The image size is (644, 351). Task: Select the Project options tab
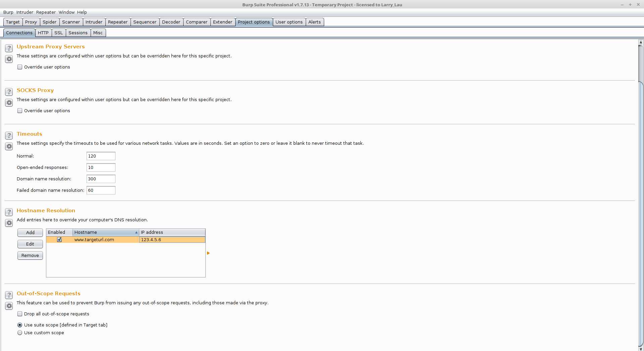pyautogui.click(x=254, y=22)
